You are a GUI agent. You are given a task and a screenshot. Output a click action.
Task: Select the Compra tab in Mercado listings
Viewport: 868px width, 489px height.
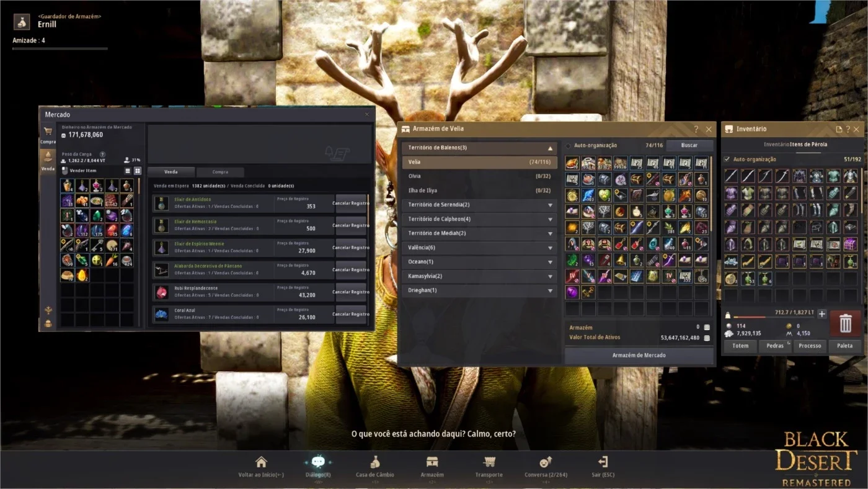tap(220, 172)
